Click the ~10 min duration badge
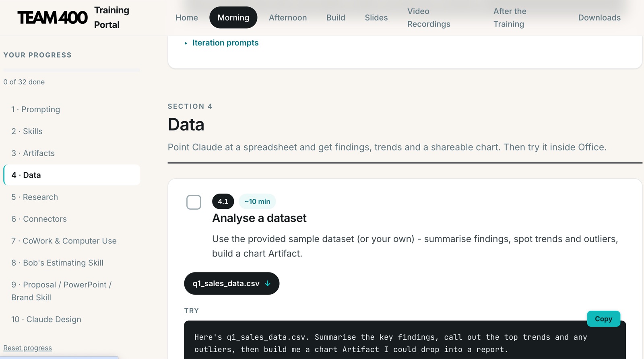This screenshot has height=359, width=644. 258,202
